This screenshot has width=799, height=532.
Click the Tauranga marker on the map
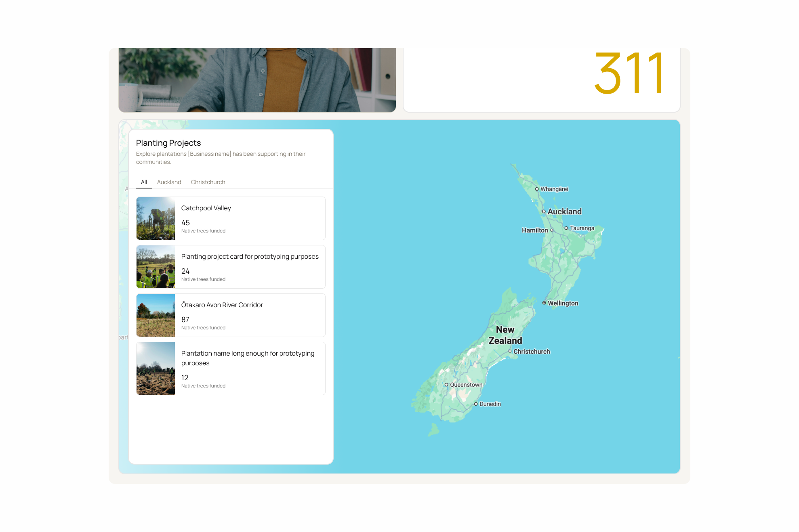(566, 228)
